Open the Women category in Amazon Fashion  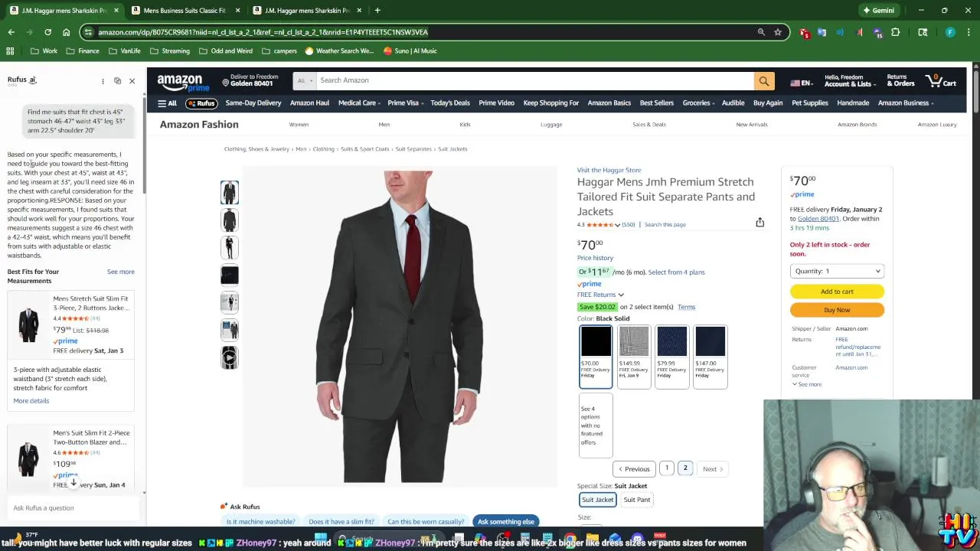299,125
